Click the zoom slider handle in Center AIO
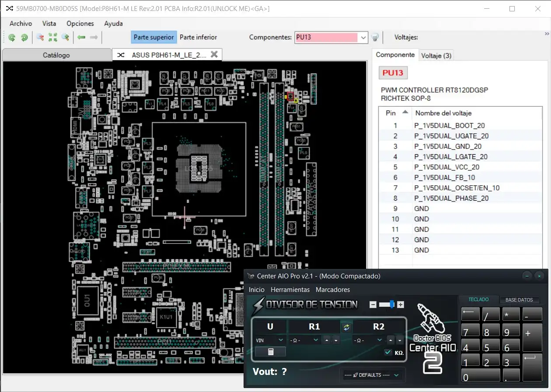 [x=392, y=305]
